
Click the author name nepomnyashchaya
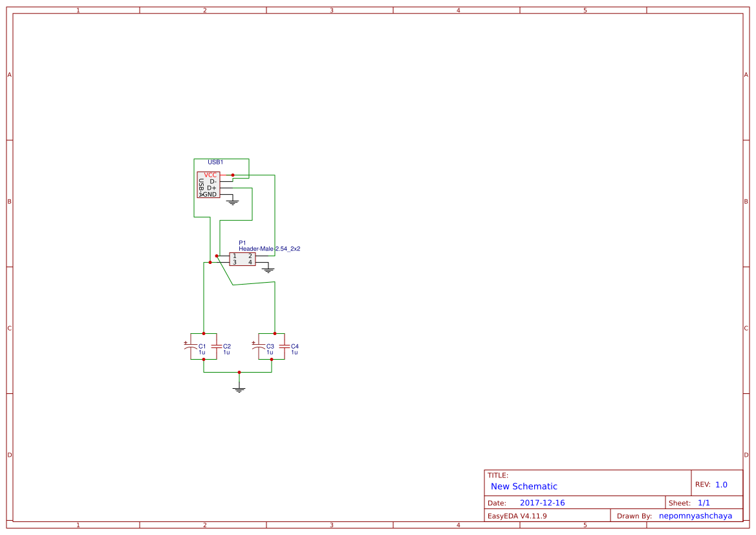click(696, 516)
